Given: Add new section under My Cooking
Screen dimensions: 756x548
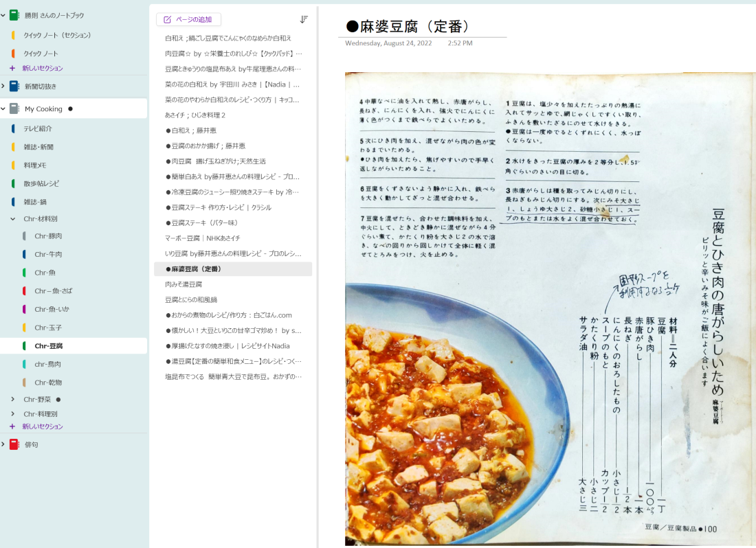Looking at the screenshot, I should (x=43, y=426).
